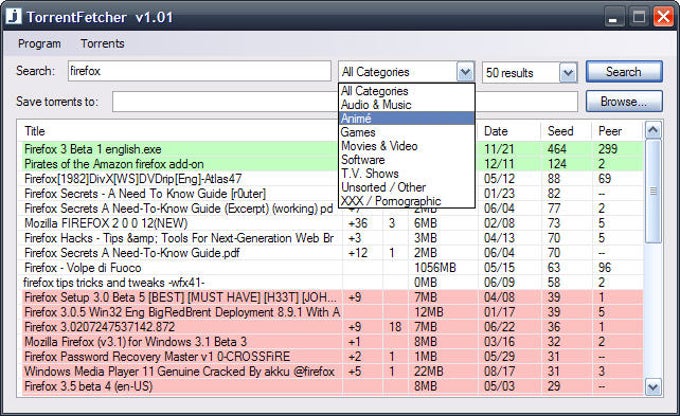Select row Firefox Setup 3.0 Beta 5 [BEST]
The width and height of the screenshot is (680, 416).
tap(332, 297)
